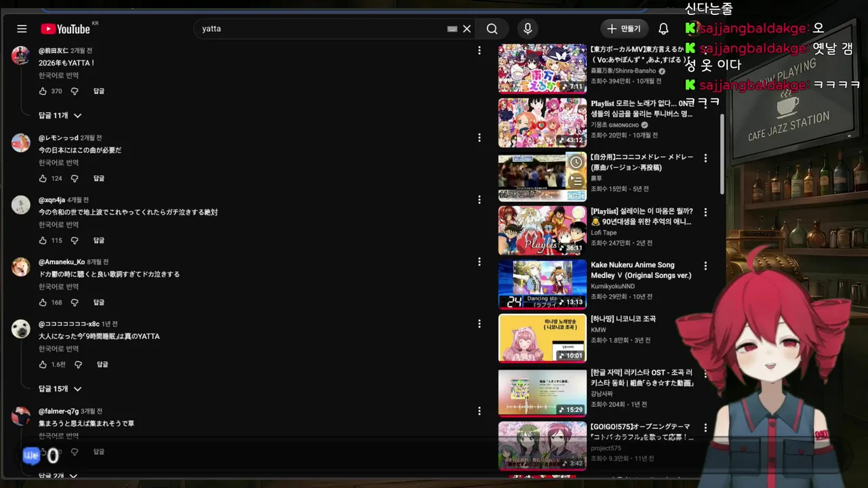The height and width of the screenshot is (488, 868).
Task: Add ニコニコメドレー video to queue
Action: tap(576, 180)
